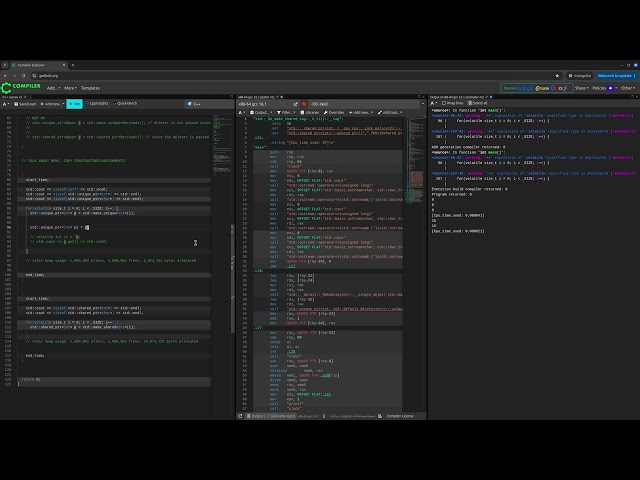
Task: Open Overrides in compiler pane
Action: pyautogui.click(x=334, y=112)
